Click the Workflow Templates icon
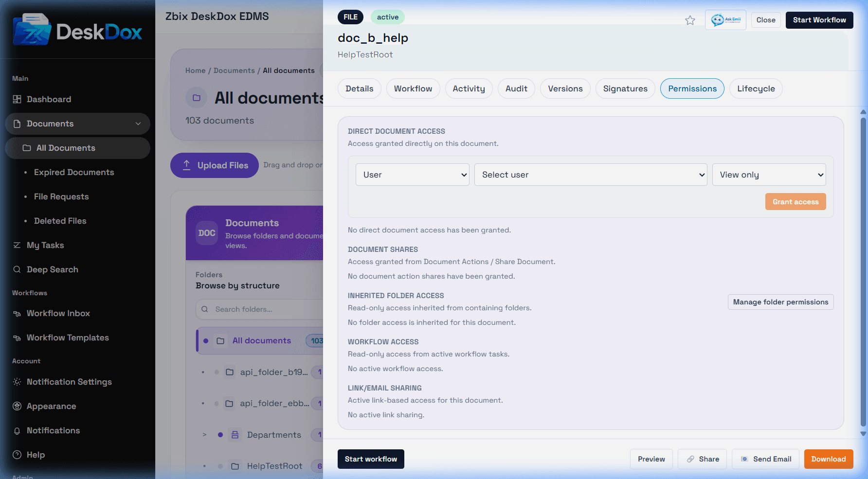Viewport: 868px width, 479px height. pos(17,338)
